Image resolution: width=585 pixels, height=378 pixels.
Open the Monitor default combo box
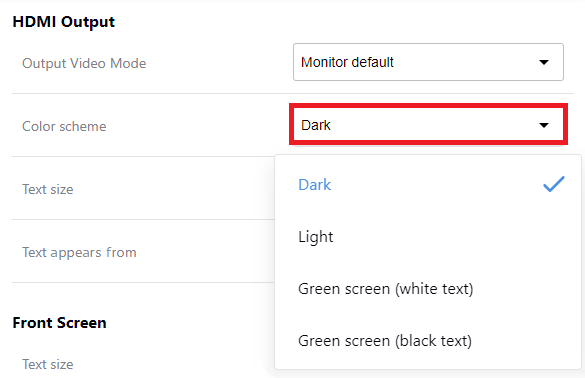[x=428, y=62]
